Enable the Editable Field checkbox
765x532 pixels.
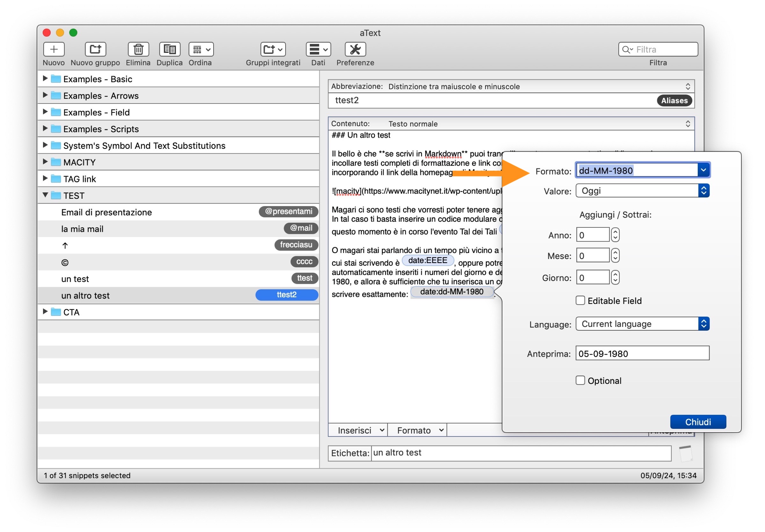point(580,300)
